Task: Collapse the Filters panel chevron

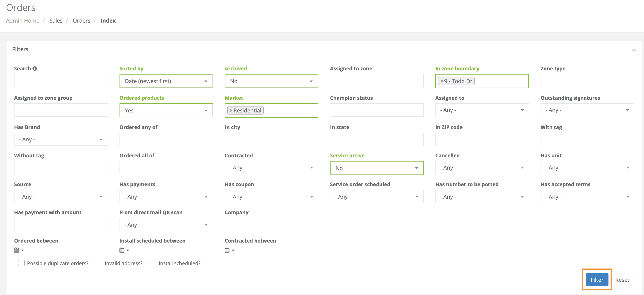Action: [x=633, y=50]
